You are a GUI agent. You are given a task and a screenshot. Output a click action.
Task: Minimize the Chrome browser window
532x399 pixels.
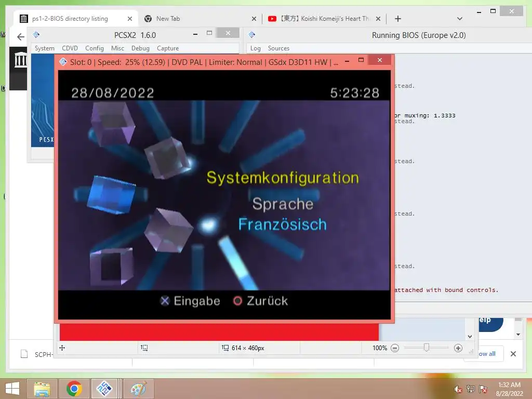tap(479, 12)
